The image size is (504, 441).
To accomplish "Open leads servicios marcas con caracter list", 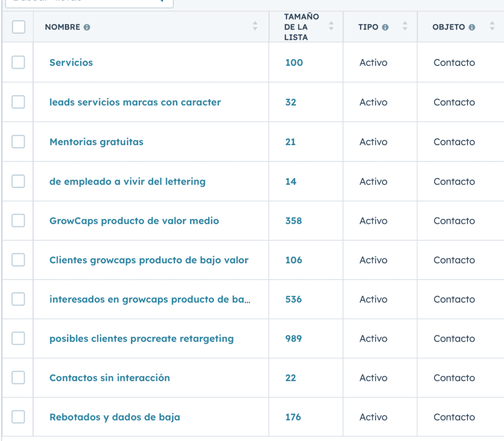I will pos(135,102).
